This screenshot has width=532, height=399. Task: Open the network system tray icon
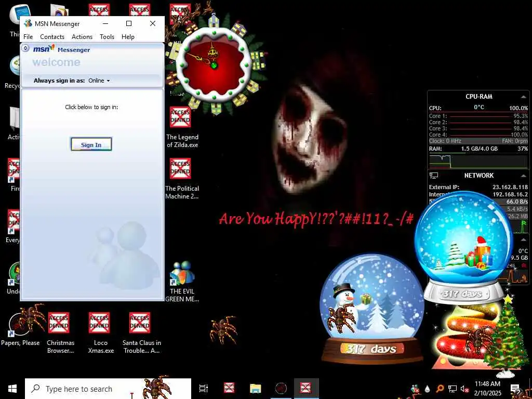(x=453, y=389)
